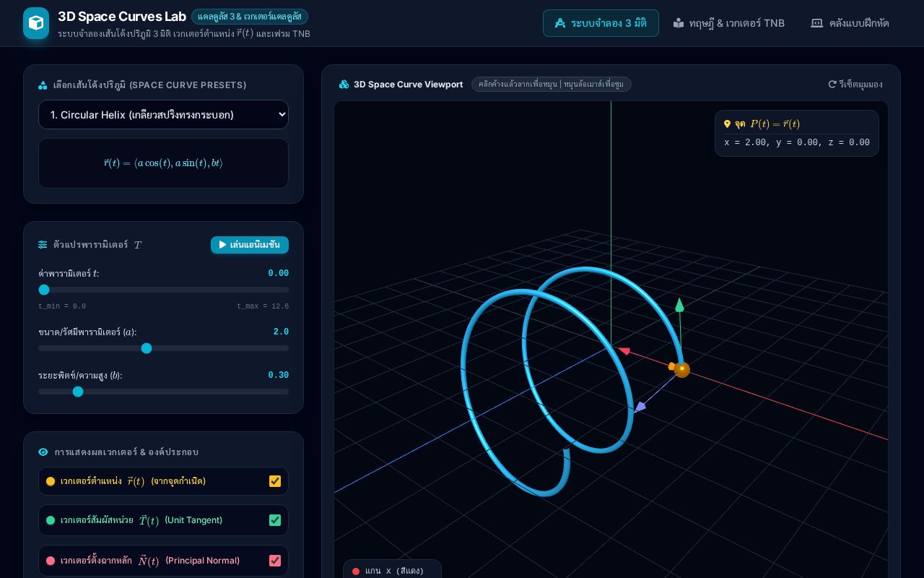Click the viewport hint about dragging to rotate
Screen dimensions: 924x578
click(x=552, y=85)
